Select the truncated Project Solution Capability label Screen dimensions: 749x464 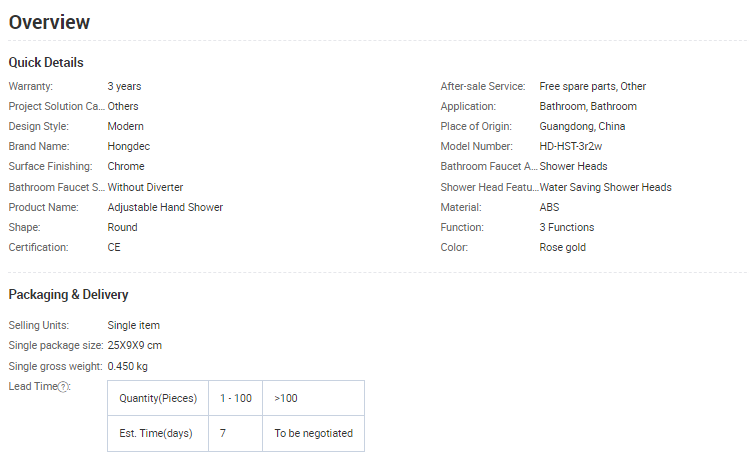(x=56, y=106)
